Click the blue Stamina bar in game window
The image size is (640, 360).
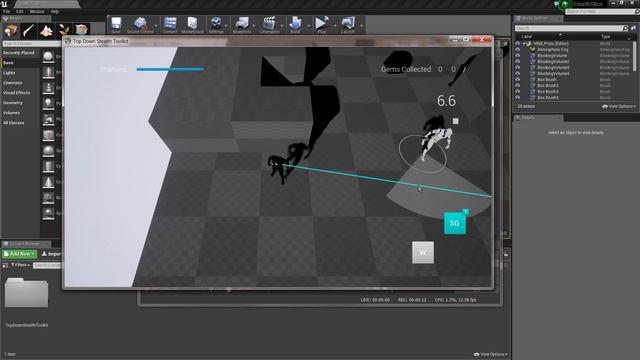tap(170, 69)
